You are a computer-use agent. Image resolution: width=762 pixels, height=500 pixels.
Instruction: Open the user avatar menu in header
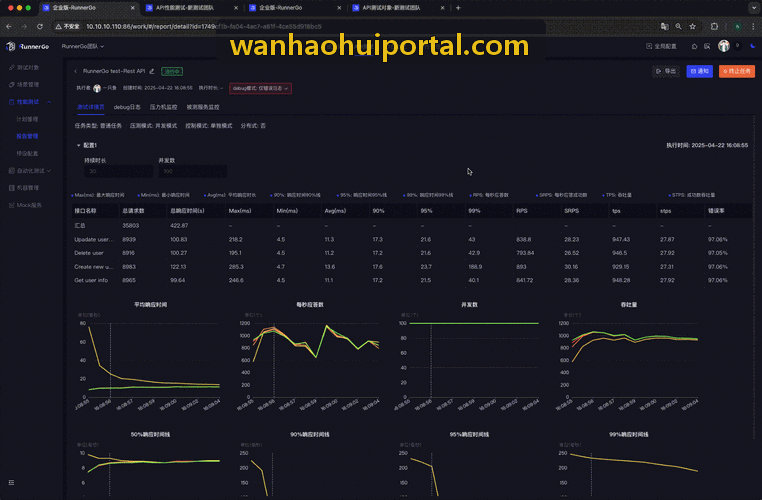[x=724, y=46]
